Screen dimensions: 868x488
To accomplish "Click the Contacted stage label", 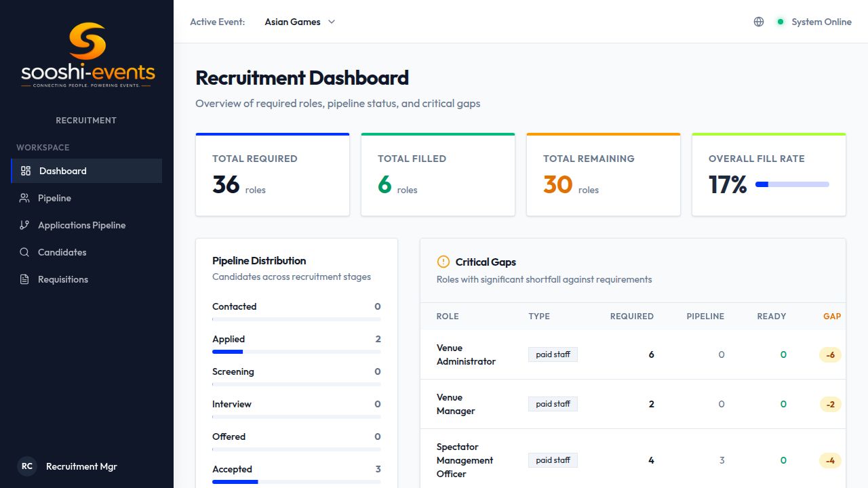I will tap(234, 306).
